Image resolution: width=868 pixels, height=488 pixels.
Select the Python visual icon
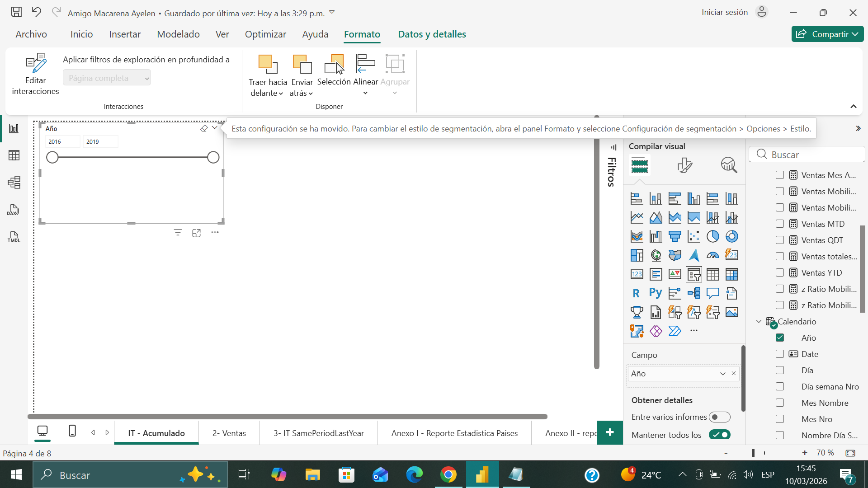pyautogui.click(x=655, y=293)
